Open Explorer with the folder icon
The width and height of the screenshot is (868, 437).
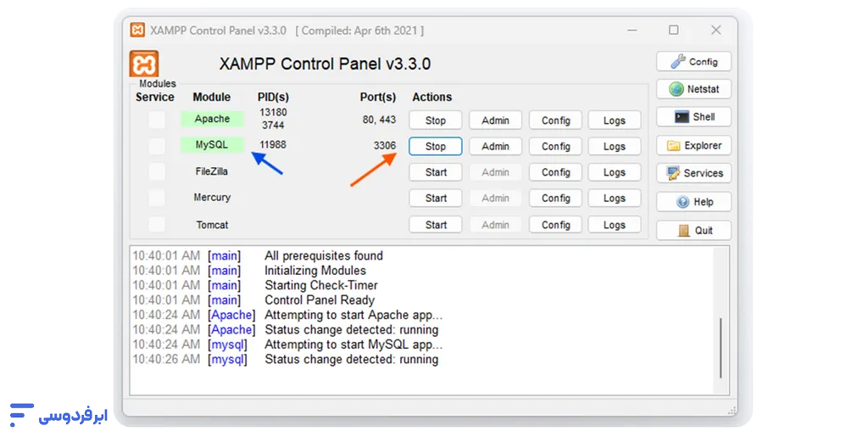693,146
